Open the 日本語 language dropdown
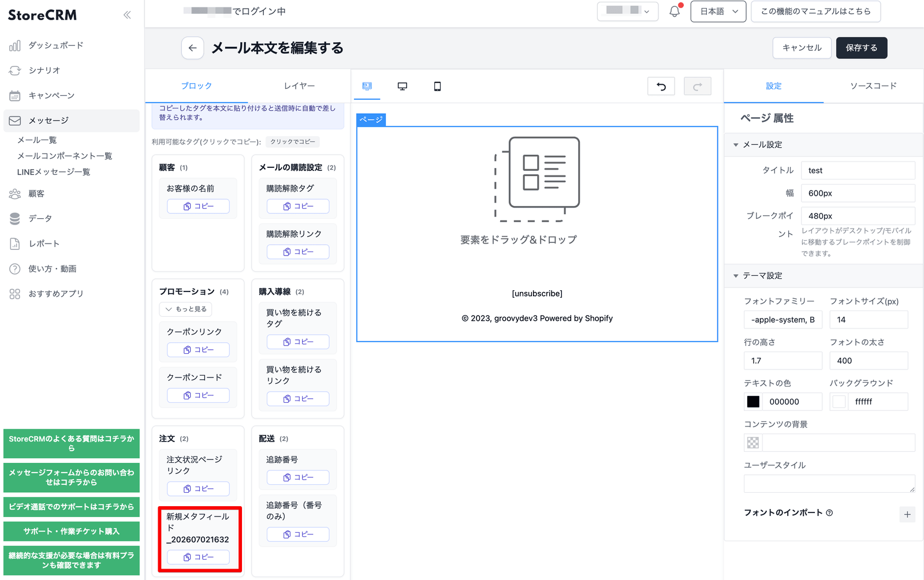Image resolution: width=924 pixels, height=580 pixels. click(x=718, y=12)
